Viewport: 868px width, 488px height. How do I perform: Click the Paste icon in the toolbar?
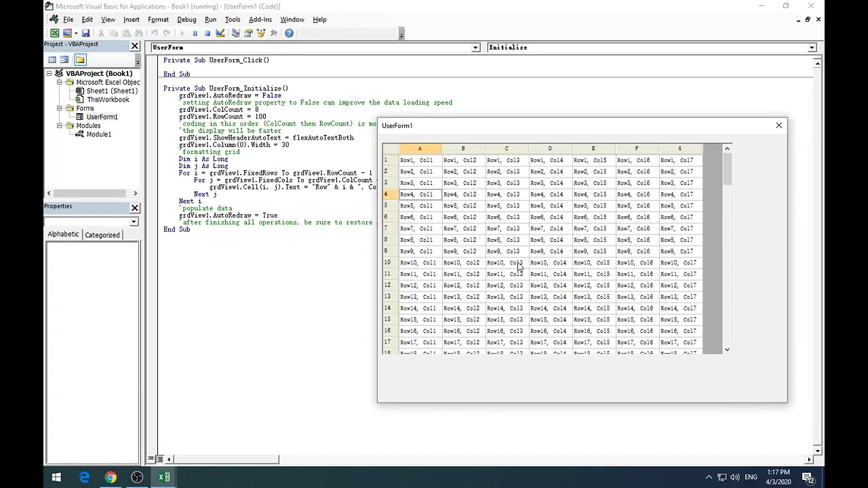tap(126, 33)
